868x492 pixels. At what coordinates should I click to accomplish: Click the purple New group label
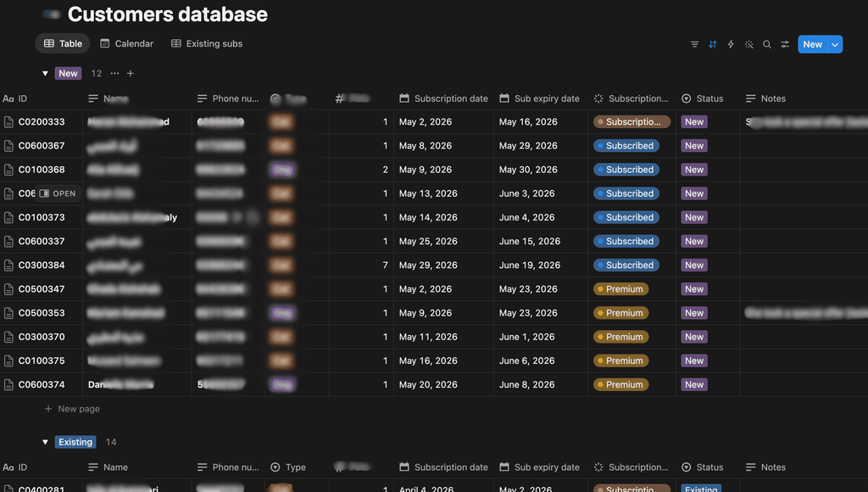[68, 73]
